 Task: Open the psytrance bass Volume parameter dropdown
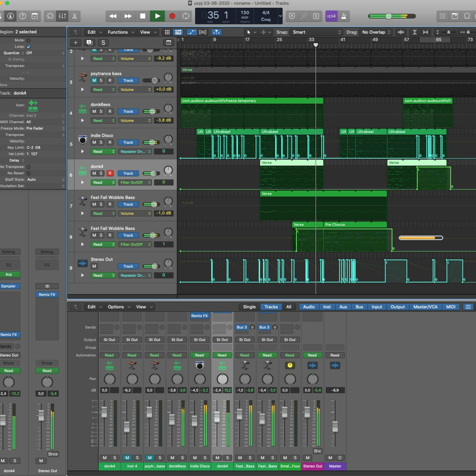135,90
